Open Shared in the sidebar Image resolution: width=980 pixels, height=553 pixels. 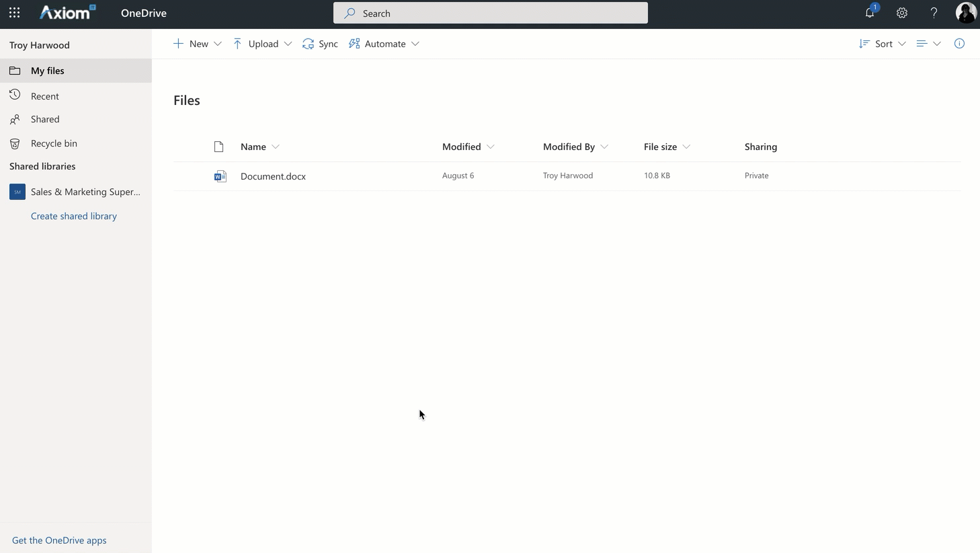pyautogui.click(x=76, y=119)
